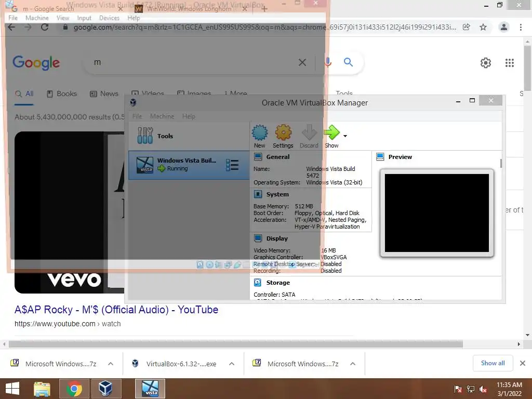Image resolution: width=532 pixels, height=399 pixels.
Task: Open Settings gear in VirtualBox Manager
Action: [x=283, y=136]
